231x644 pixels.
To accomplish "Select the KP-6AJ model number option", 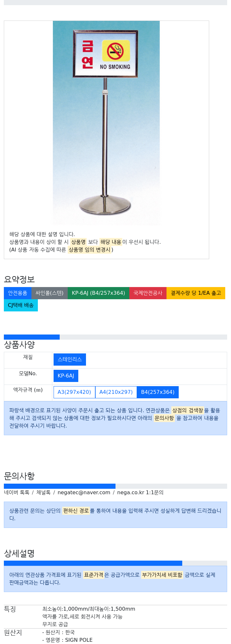I will click(x=66, y=376).
